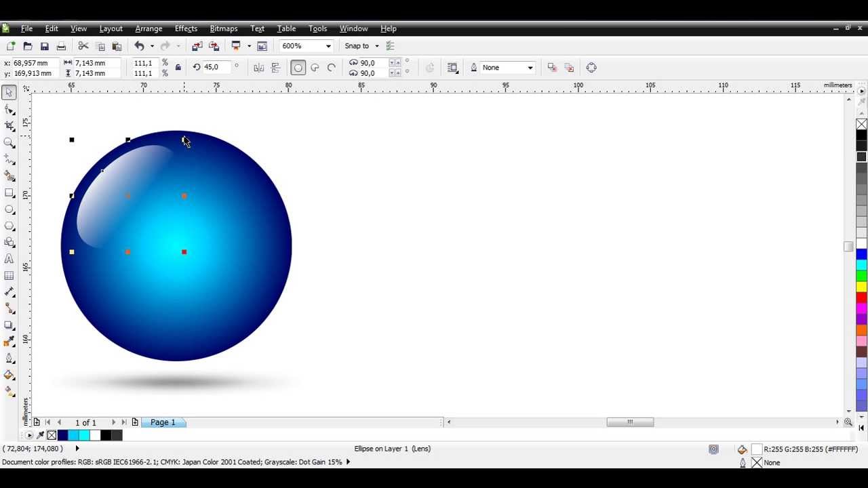868x488 pixels.
Task: Click the Save icon on the toolbar
Action: (44, 46)
